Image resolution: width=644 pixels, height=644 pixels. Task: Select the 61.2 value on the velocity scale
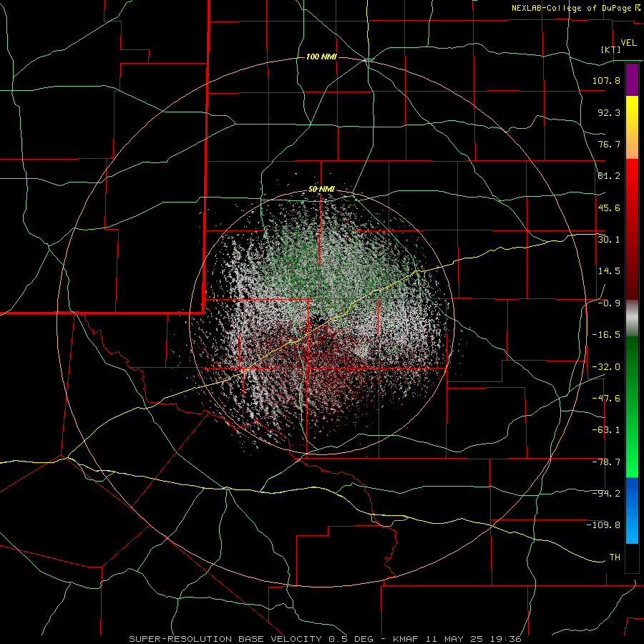click(x=609, y=176)
